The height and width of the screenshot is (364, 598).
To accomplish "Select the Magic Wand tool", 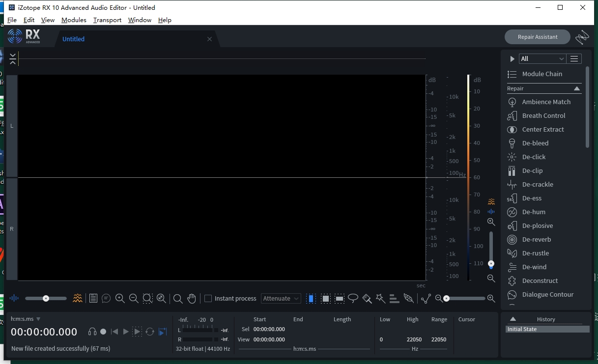I will point(380,298).
